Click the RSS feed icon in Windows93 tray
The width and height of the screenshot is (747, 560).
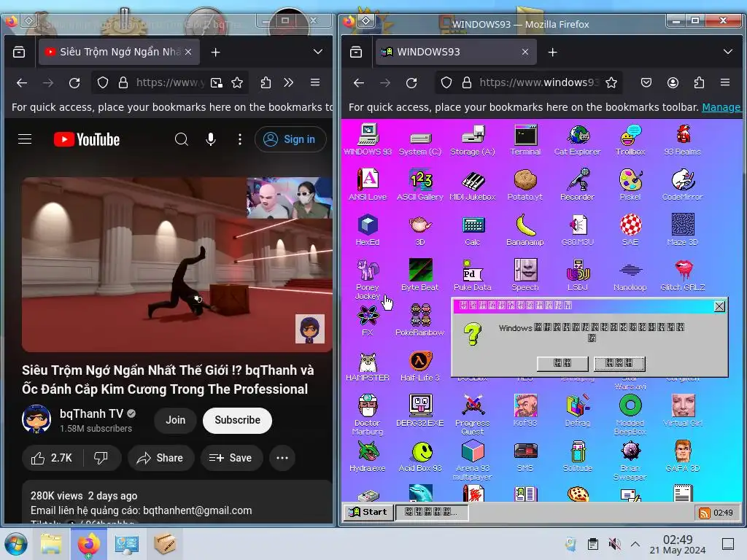[x=704, y=513]
